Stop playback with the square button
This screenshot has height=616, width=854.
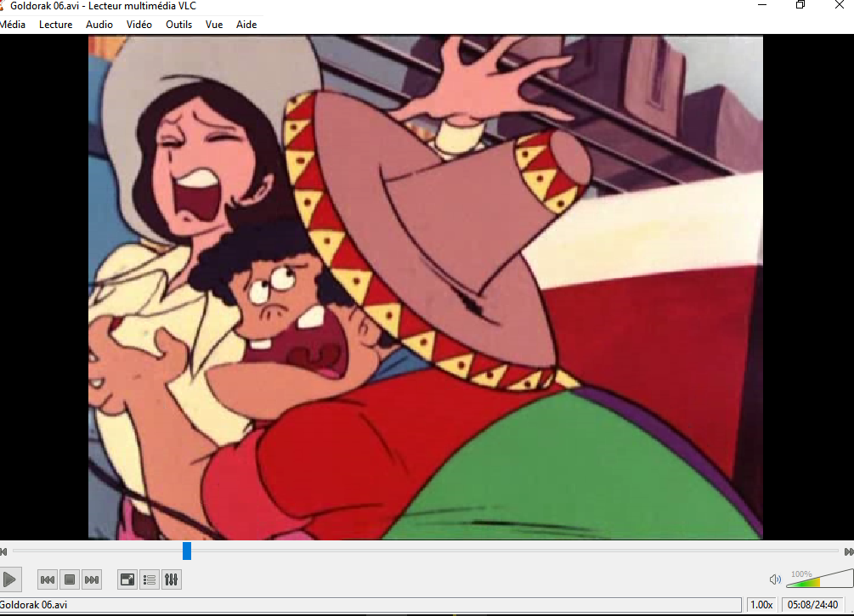click(x=70, y=579)
